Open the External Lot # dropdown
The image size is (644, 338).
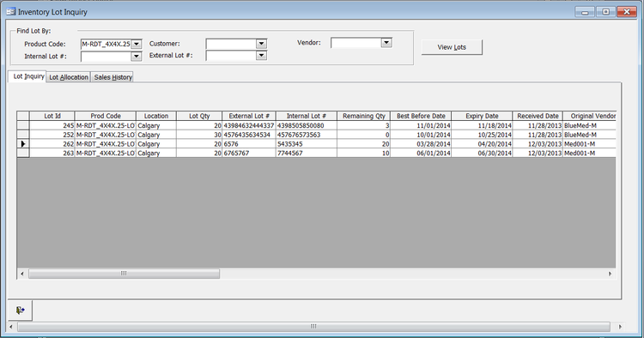[261, 56]
